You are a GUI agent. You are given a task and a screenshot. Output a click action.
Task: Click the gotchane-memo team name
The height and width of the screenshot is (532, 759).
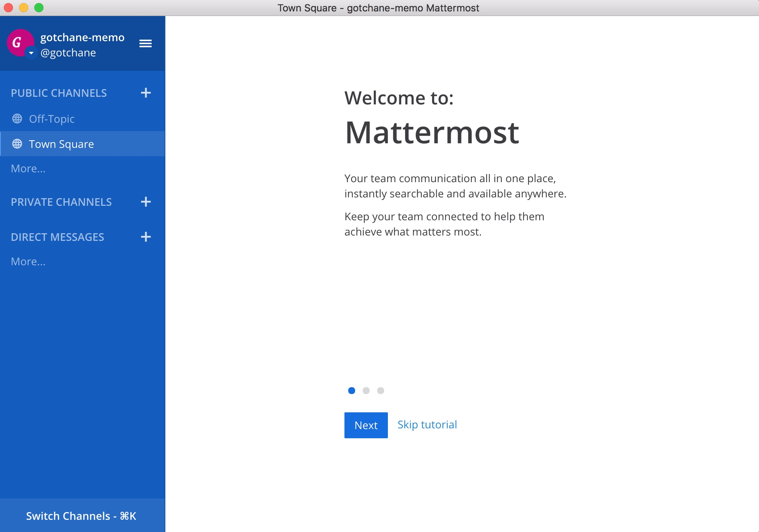(82, 37)
